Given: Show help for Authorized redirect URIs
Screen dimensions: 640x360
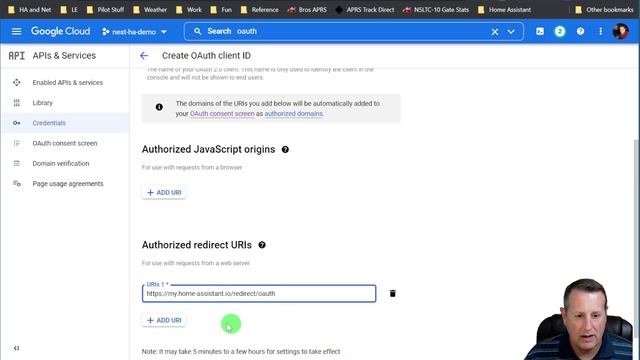Looking at the screenshot, I should [x=262, y=245].
